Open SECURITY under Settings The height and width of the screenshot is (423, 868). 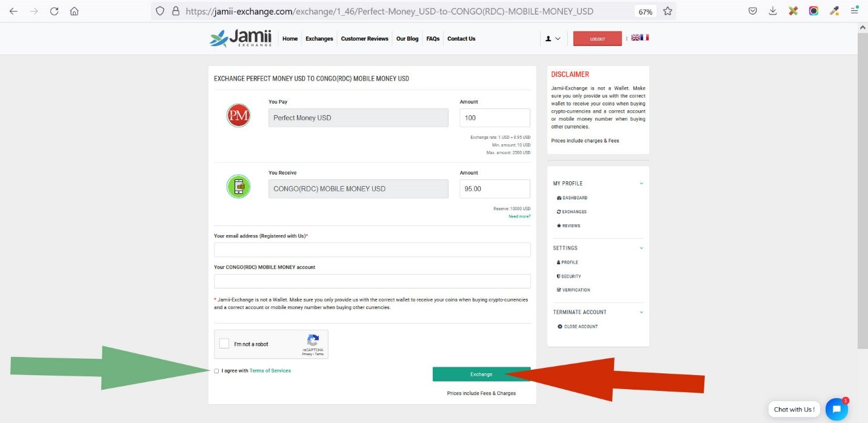[569, 276]
